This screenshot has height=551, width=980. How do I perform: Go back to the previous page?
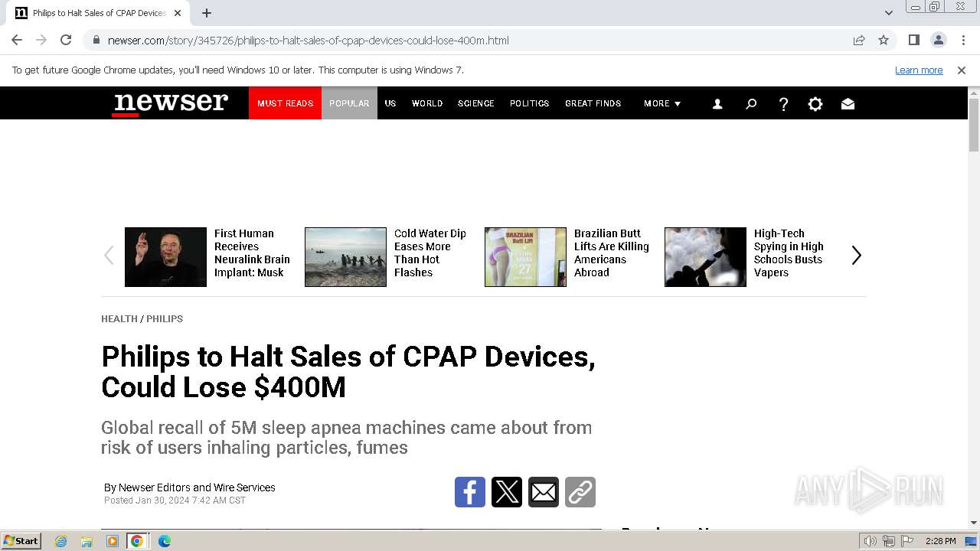pyautogui.click(x=17, y=40)
